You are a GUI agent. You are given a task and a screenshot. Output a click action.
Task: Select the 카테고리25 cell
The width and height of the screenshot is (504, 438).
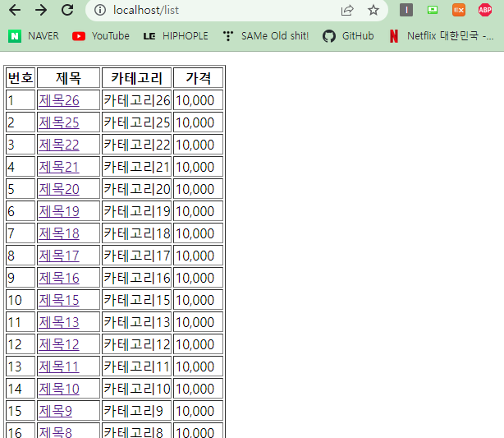136,122
